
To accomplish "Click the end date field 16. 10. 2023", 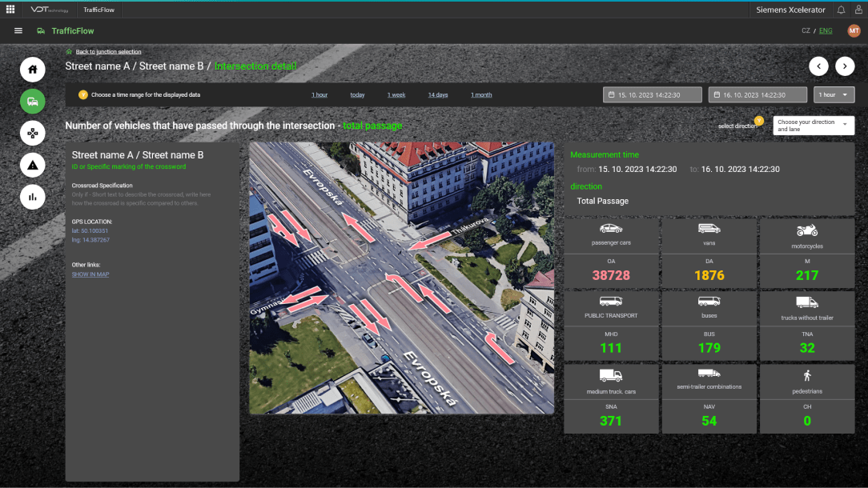I will click(x=757, y=94).
